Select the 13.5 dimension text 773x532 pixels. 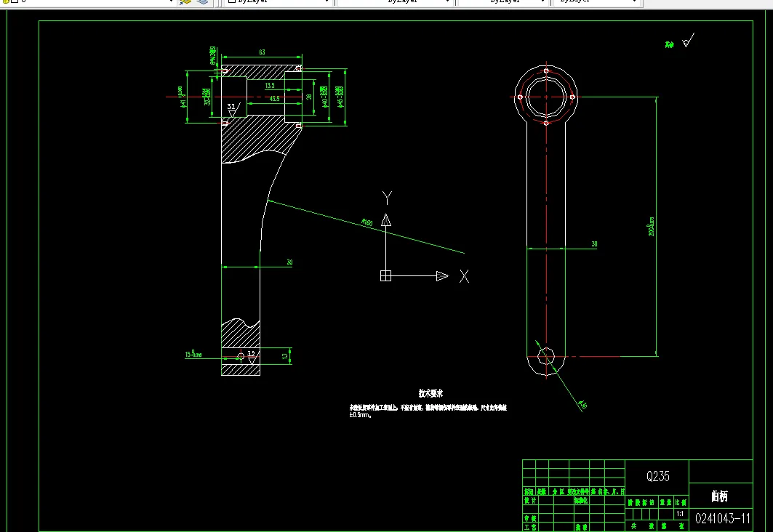[270, 86]
